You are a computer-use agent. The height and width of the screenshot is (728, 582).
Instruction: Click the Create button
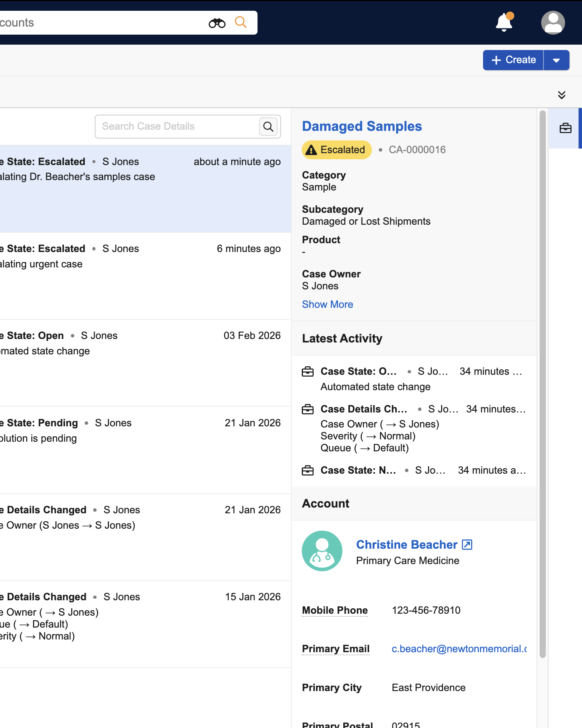(x=513, y=60)
